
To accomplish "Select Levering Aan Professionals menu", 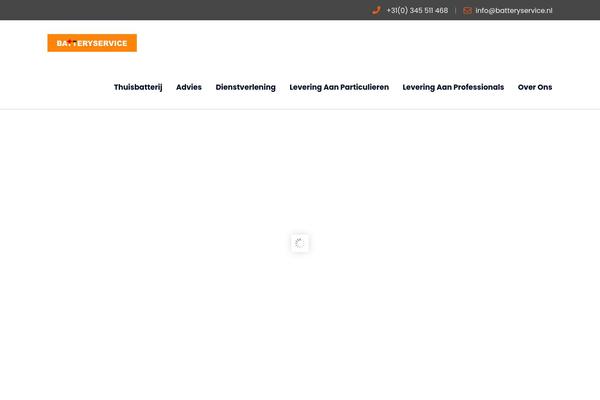I will coord(453,87).
